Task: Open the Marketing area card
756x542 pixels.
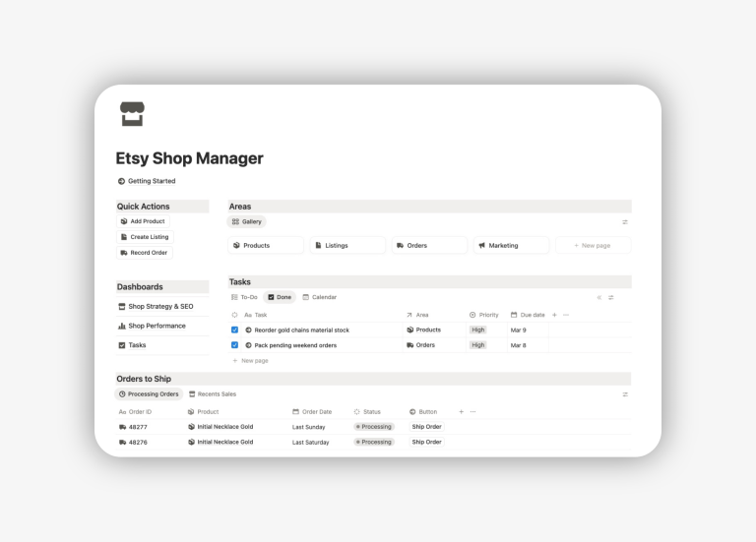Action: (x=512, y=245)
